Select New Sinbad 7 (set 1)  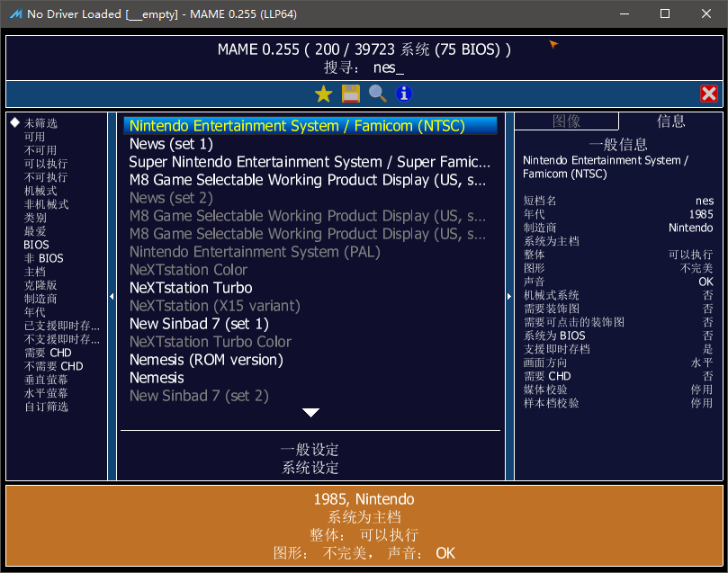pos(310,324)
